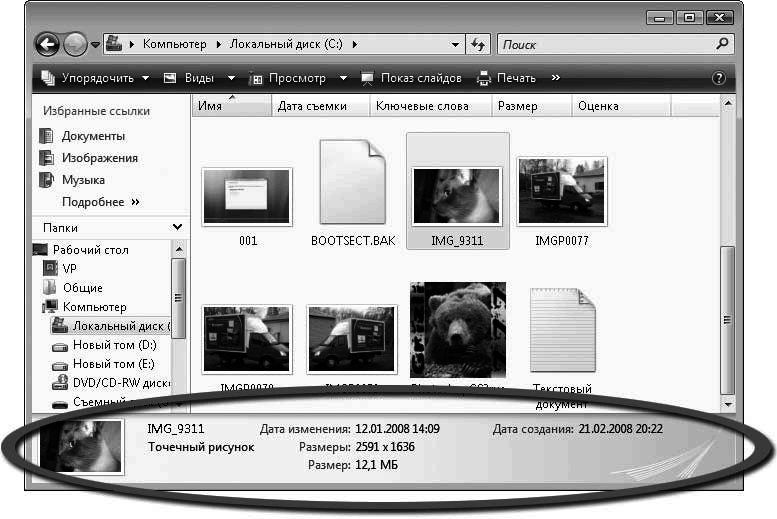Click the refresh icon beside address bar

[478, 45]
